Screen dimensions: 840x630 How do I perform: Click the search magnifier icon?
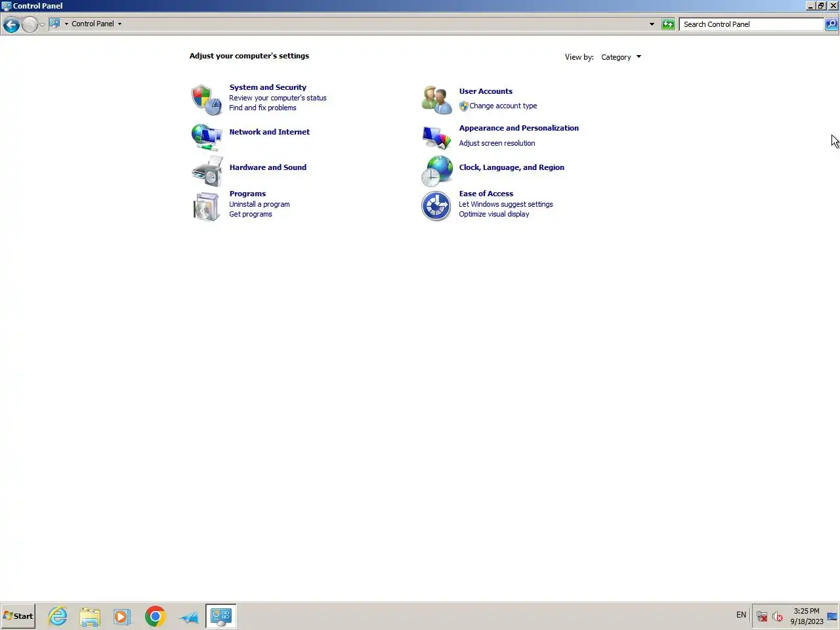[x=831, y=24]
